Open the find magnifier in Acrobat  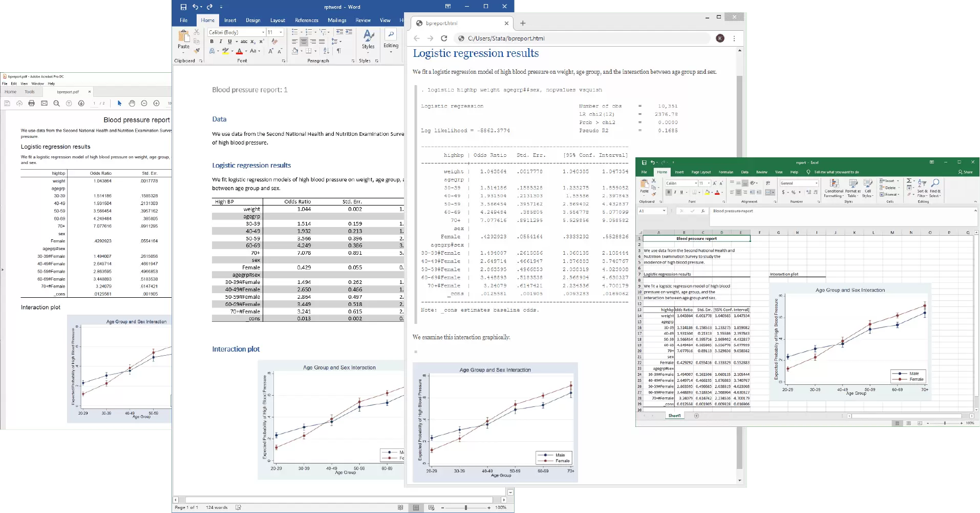[x=56, y=103]
